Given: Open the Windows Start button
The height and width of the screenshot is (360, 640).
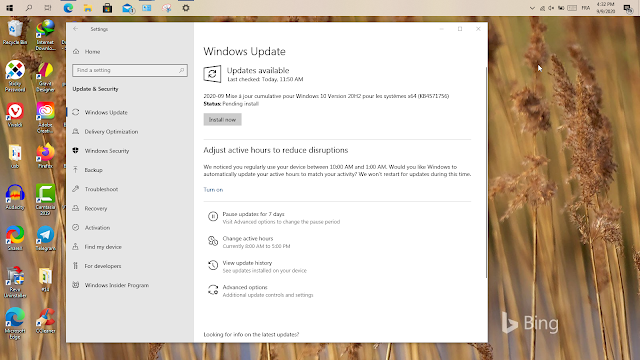Looking at the screenshot, I should (9, 8).
